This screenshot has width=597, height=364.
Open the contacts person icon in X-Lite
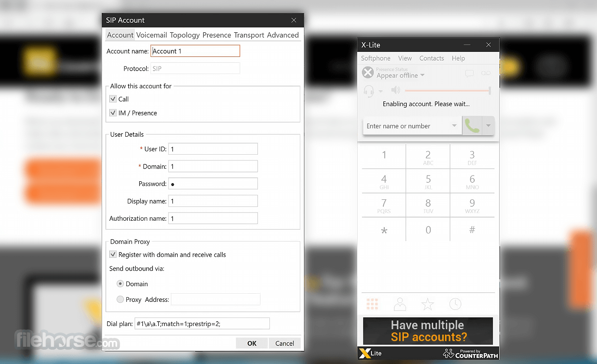coord(400,304)
